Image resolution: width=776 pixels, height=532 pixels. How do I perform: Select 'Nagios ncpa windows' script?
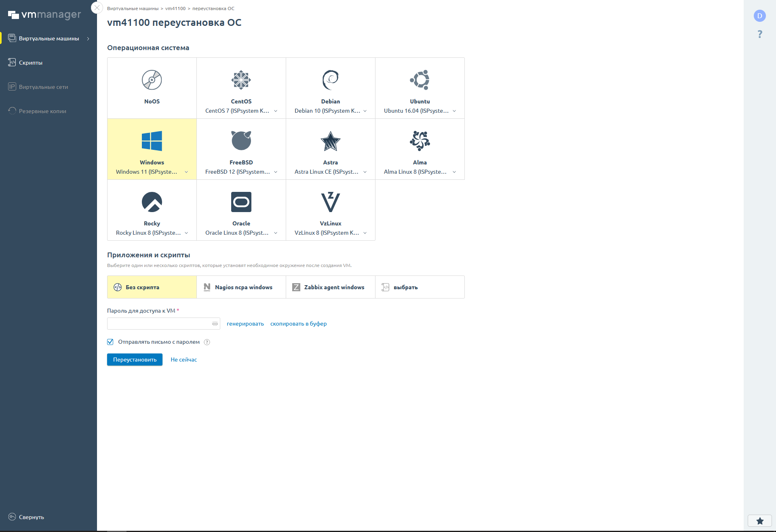click(241, 287)
